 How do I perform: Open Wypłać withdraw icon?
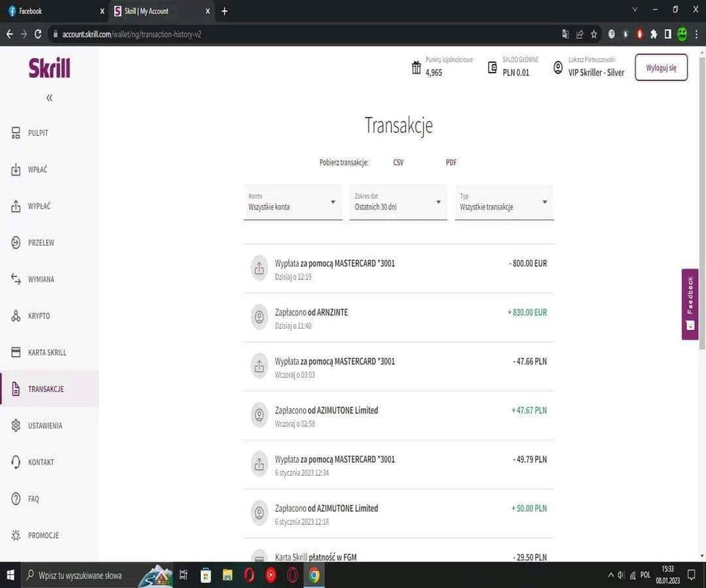tap(15, 206)
